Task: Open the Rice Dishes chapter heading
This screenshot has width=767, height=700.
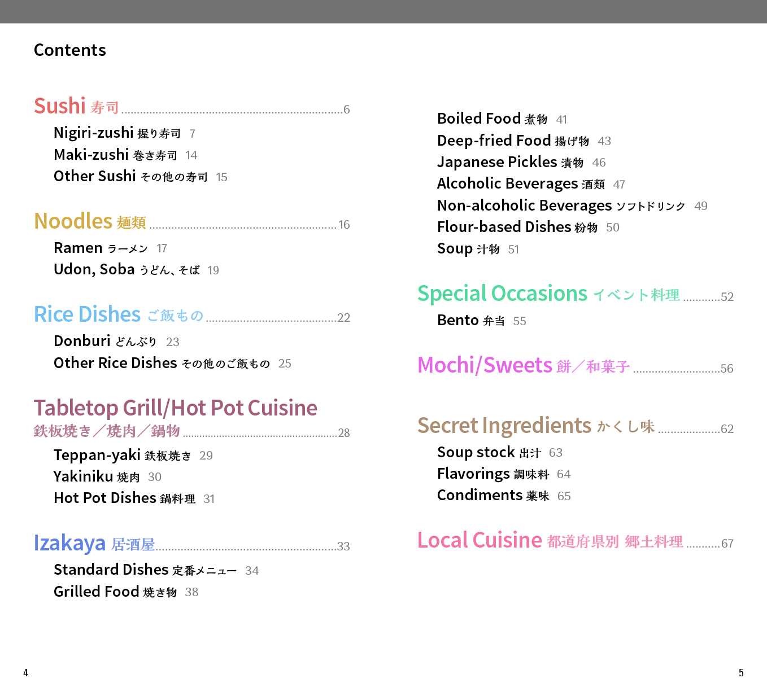Action: pos(192,314)
